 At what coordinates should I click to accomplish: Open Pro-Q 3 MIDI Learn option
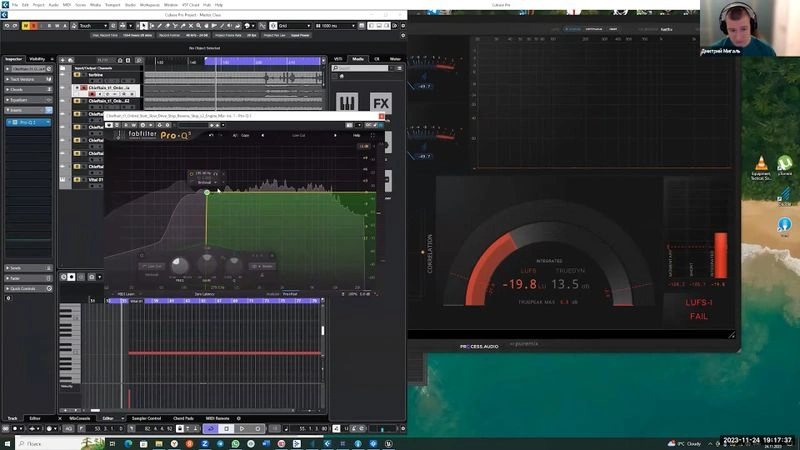[124, 294]
